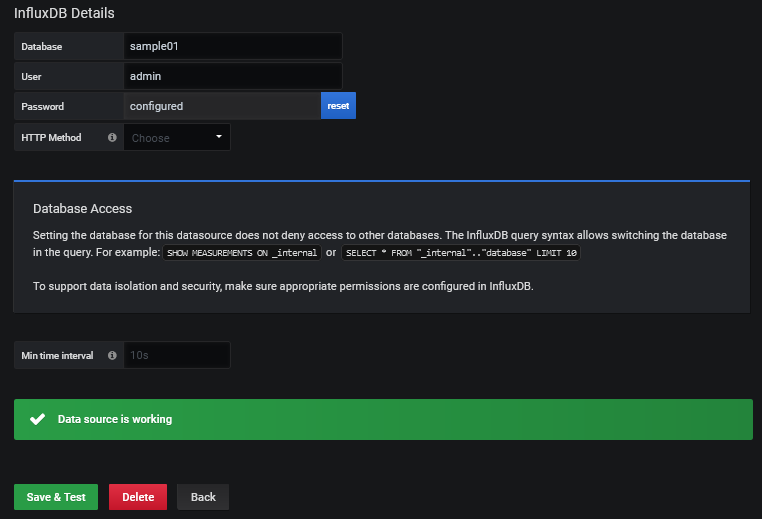The height and width of the screenshot is (519, 762).
Task: Click the HTTP Method field label
Action: (52, 138)
